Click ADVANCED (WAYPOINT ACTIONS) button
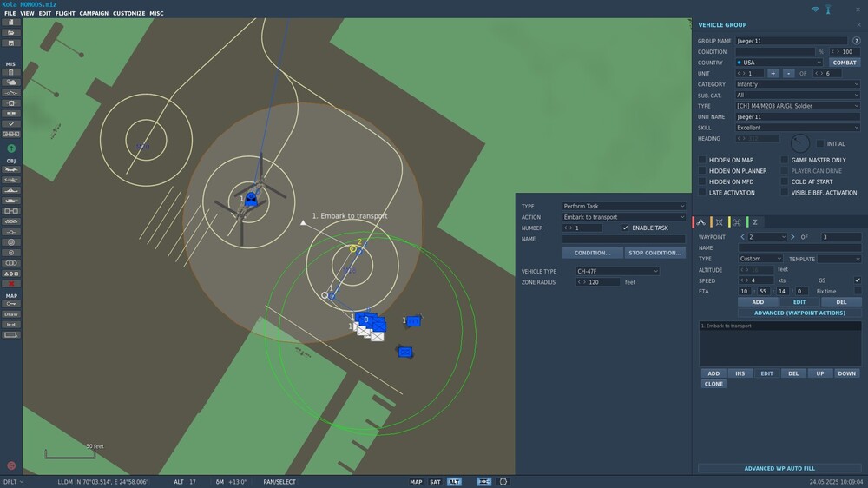The image size is (868, 488). click(x=799, y=313)
